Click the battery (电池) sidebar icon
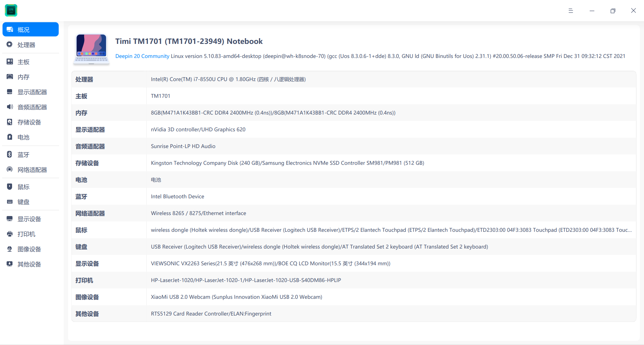 (x=10, y=137)
